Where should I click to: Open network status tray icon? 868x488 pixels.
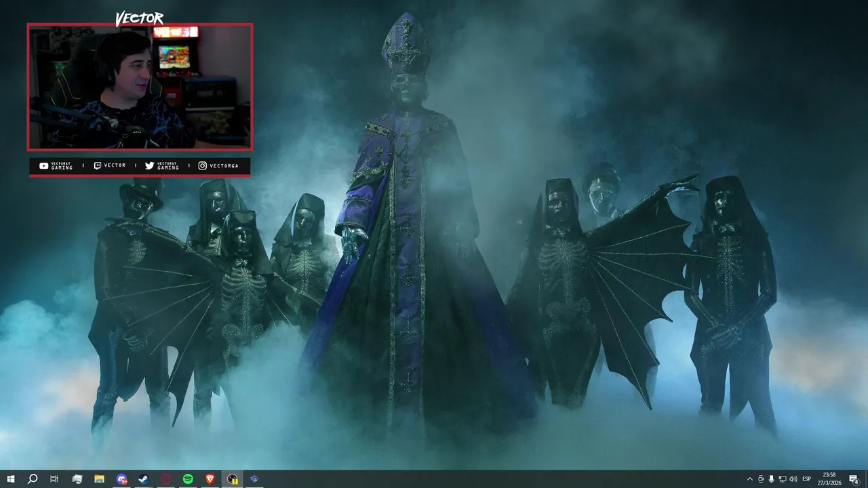point(783,479)
